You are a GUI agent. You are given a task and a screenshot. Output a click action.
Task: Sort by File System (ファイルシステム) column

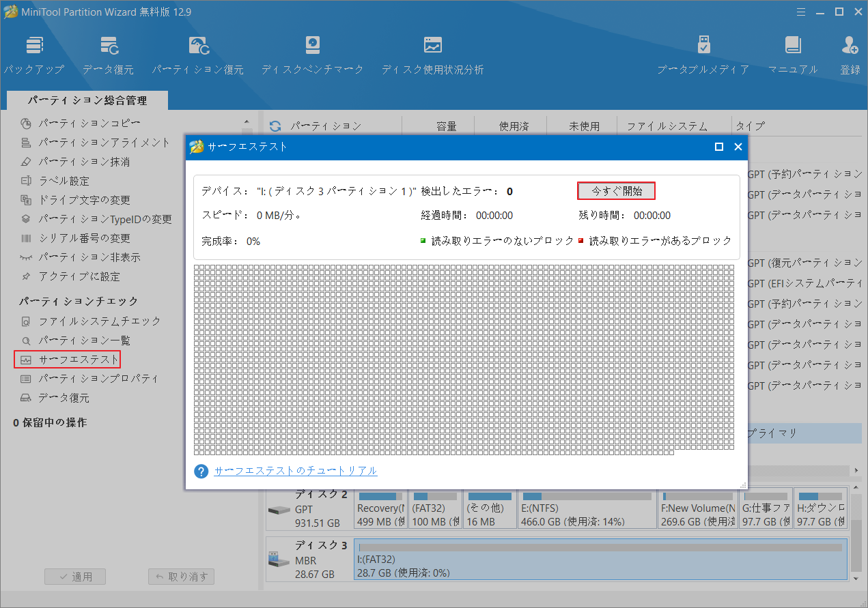click(x=667, y=126)
